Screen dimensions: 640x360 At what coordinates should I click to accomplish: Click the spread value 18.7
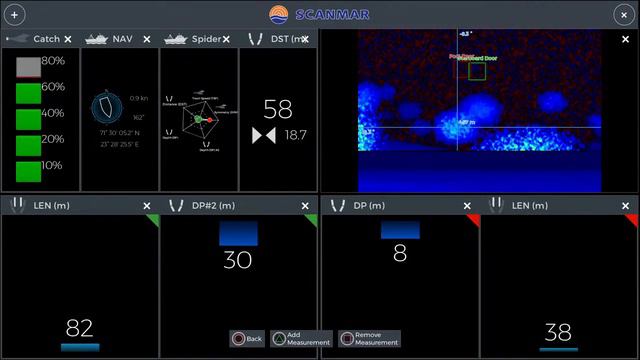point(296,135)
